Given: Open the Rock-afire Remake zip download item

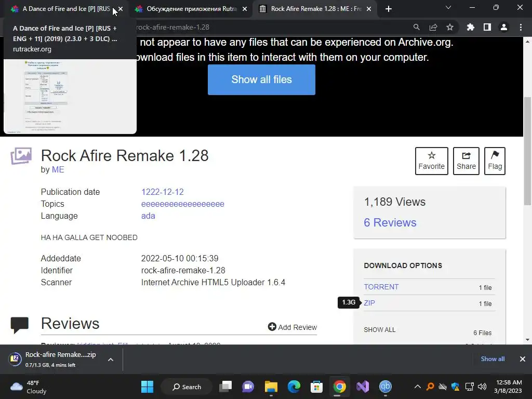Looking at the screenshot, I should coord(54,360).
